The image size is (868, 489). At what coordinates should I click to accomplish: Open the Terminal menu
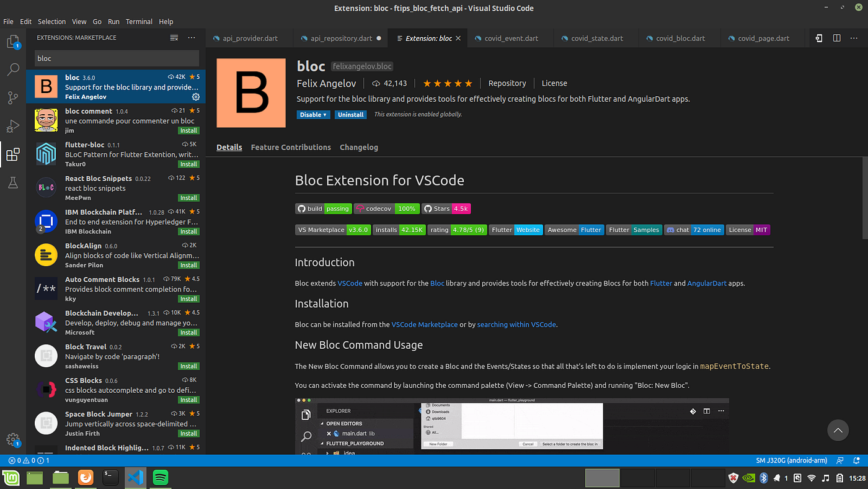click(x=139, y=21)
